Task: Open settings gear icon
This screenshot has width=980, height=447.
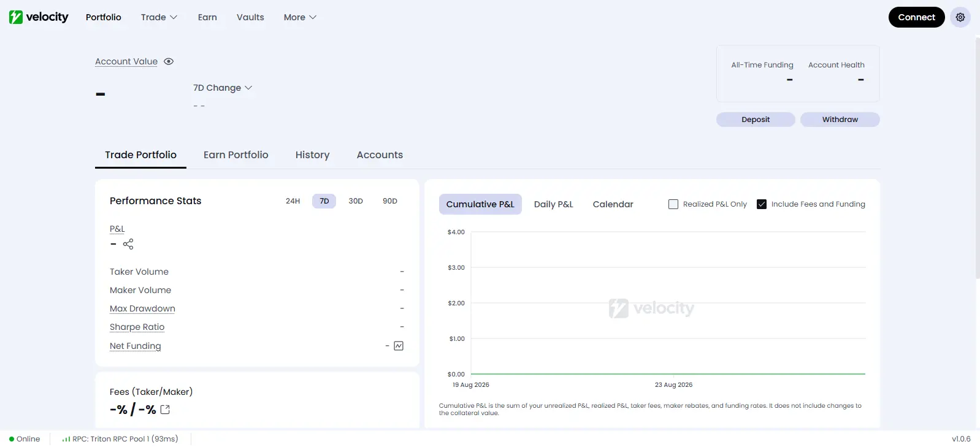Action: (960, 17)
